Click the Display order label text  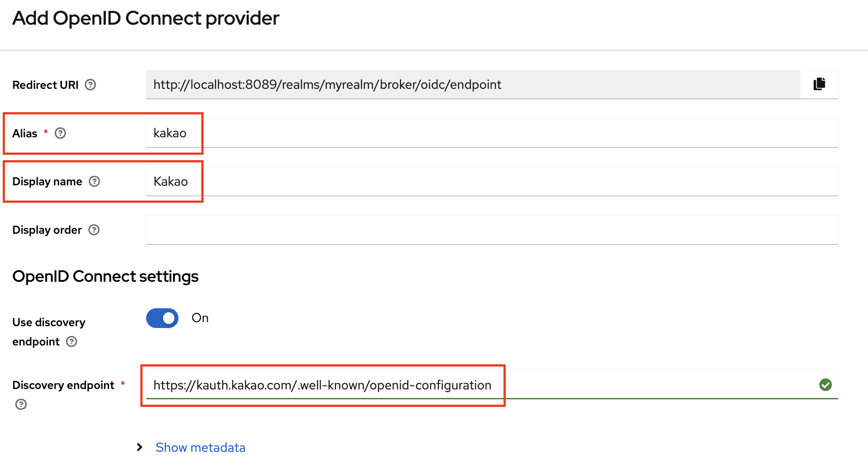click(47, 230)
